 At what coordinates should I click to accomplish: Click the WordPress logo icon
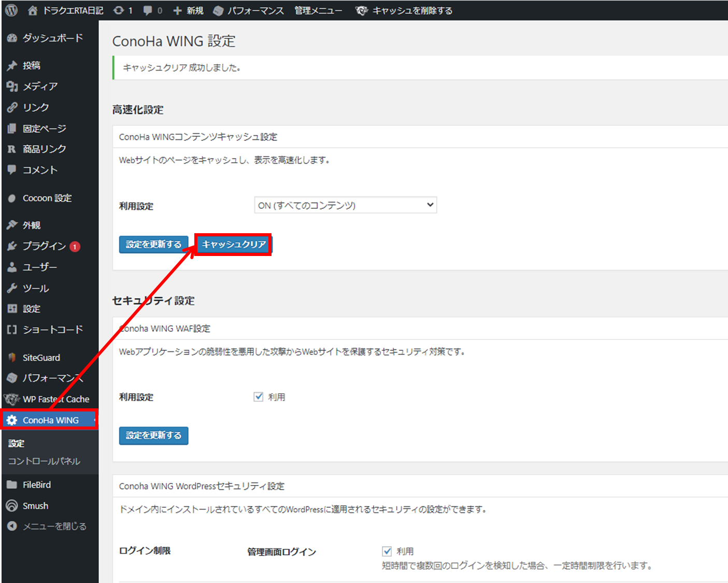tap(11, 10)
